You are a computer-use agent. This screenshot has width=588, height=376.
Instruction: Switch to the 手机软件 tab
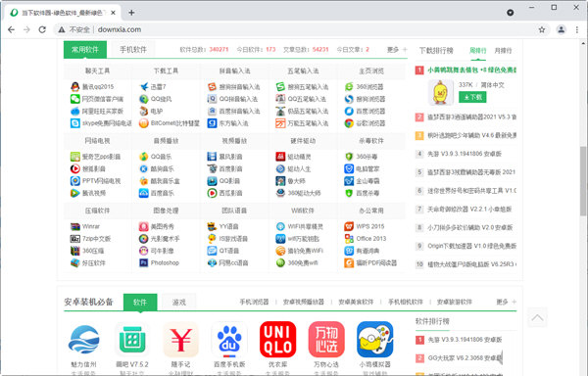pyautogui.click(x=133, y=49)
